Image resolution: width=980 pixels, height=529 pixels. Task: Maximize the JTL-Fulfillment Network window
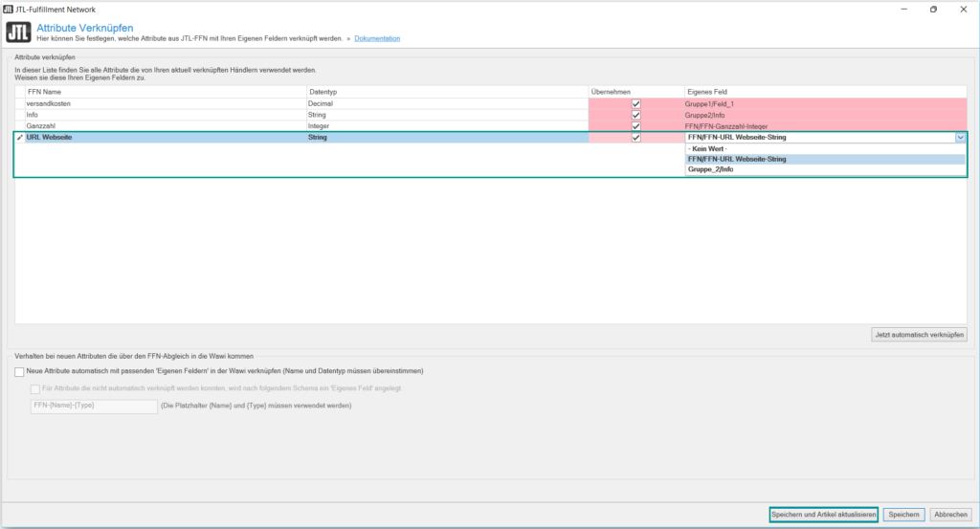click(933, 9)
